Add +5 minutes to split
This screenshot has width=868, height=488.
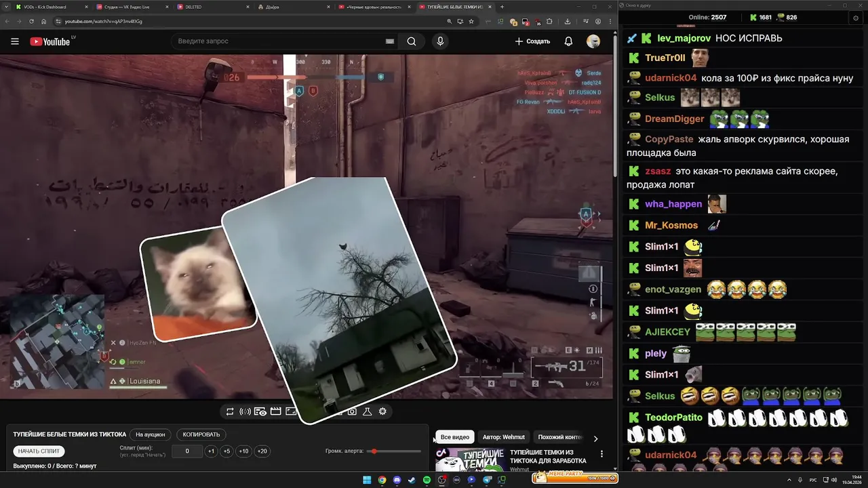pyautogui.click(x=226, y=451)
